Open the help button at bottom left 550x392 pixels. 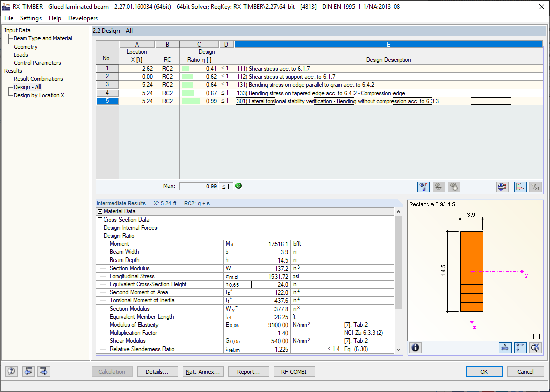click(11, 371)
